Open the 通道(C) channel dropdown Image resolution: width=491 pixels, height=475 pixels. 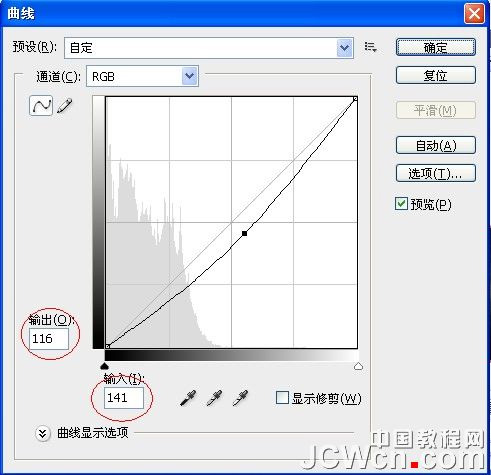click(x=142, y=76)
